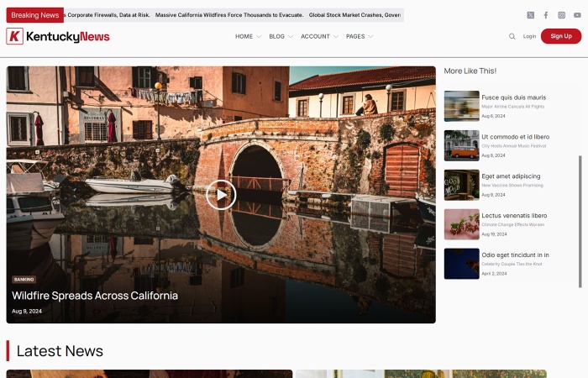Open the PAGES menu item
This screenshot has width=588, height=378.
tap(355, 36)
